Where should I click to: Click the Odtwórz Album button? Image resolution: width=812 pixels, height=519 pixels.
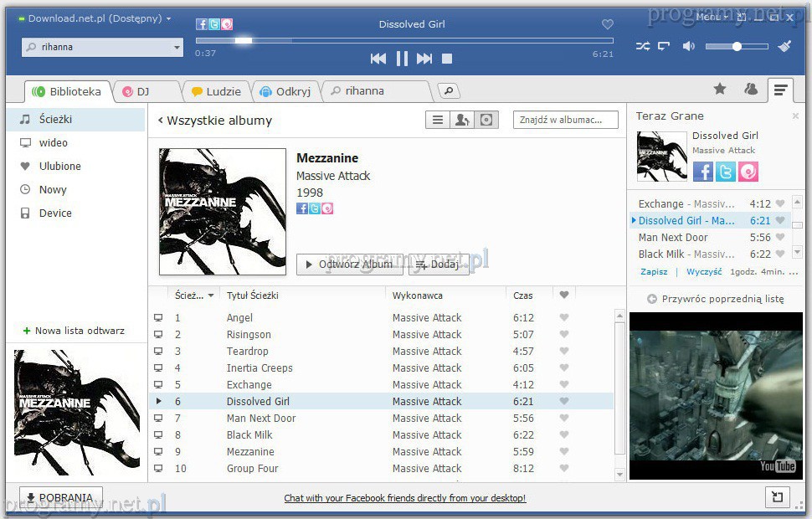[349, 265]
